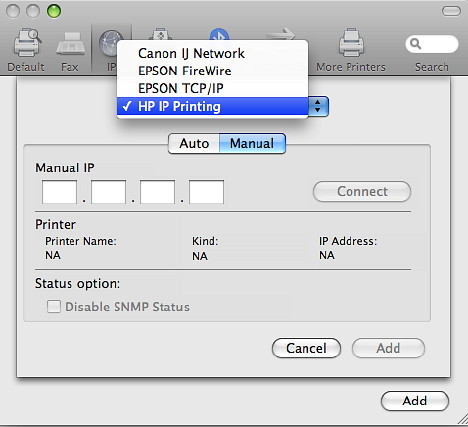Screen dimensions: 468x427
Task: Click the popup menu arrows beside HP IP Printing
Action: (x=318, y=106)
